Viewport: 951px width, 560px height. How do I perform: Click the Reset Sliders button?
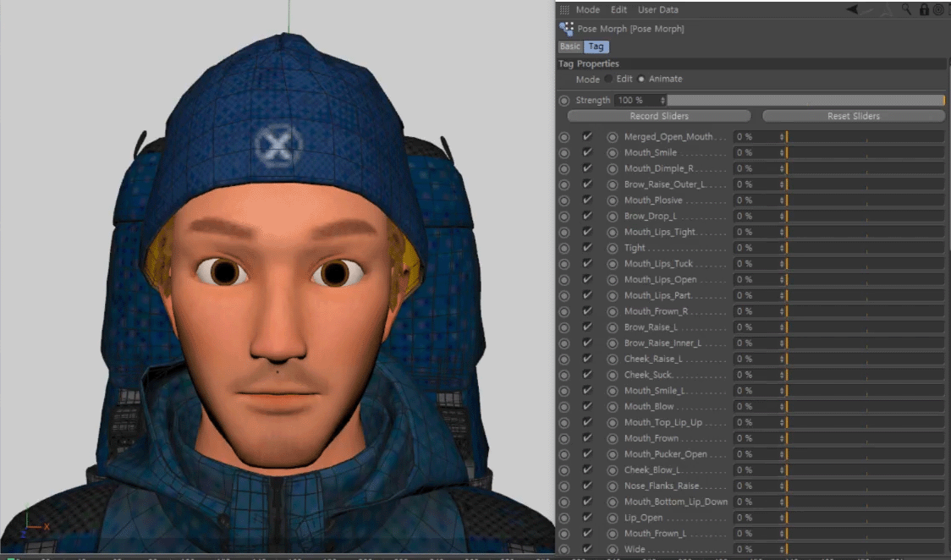[x=854, y=116]
